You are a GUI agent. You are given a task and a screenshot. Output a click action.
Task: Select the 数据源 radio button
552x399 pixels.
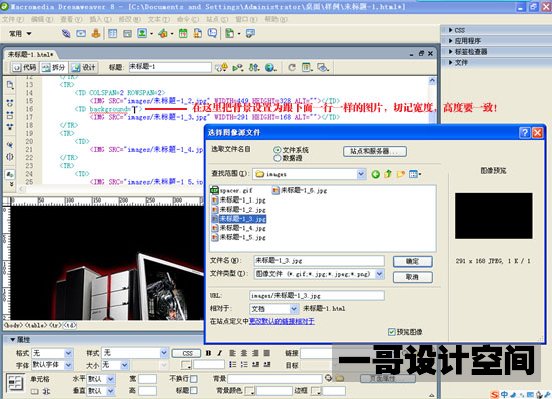[277, 158]
